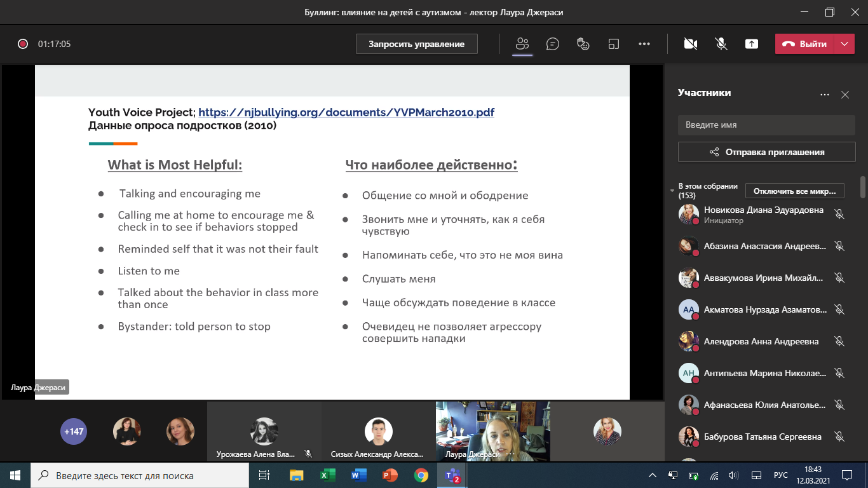This screenshot has width=868, height=488.
Task: Collapse the 'В этом собрании' participant list
Action: click(673, 191)
